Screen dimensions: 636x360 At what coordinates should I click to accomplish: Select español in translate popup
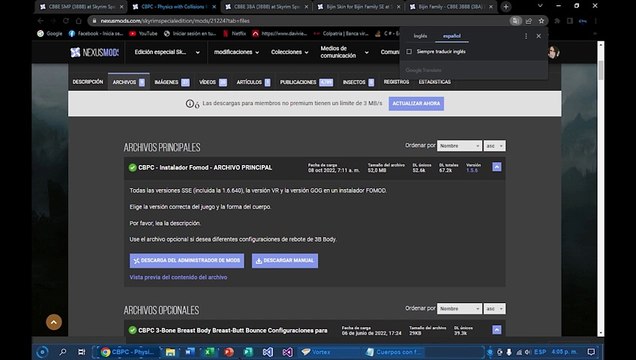(451, 36)
